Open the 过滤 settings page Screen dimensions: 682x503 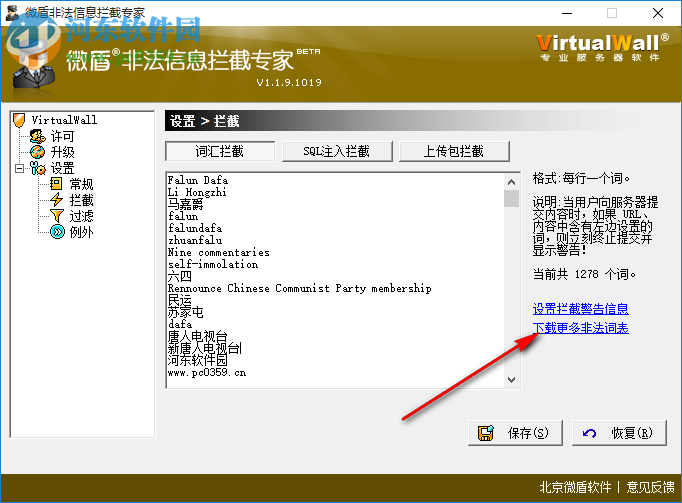point(81,216)
